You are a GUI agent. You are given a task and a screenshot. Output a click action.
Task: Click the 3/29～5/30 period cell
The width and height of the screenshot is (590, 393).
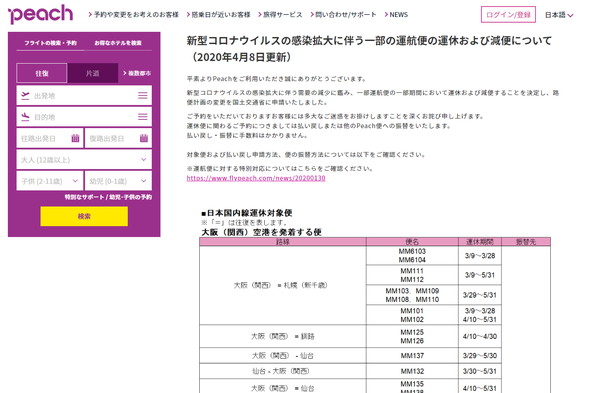coord(480,355)
